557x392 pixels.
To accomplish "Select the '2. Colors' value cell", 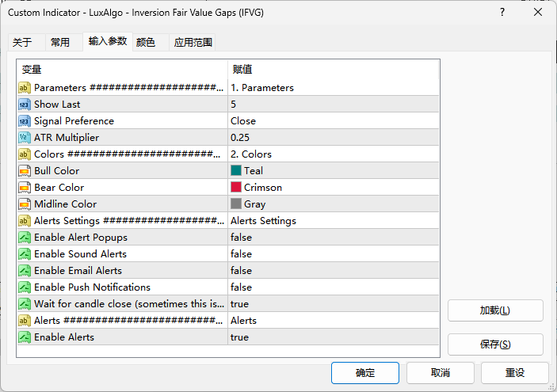I will click(x=334, y=154).
